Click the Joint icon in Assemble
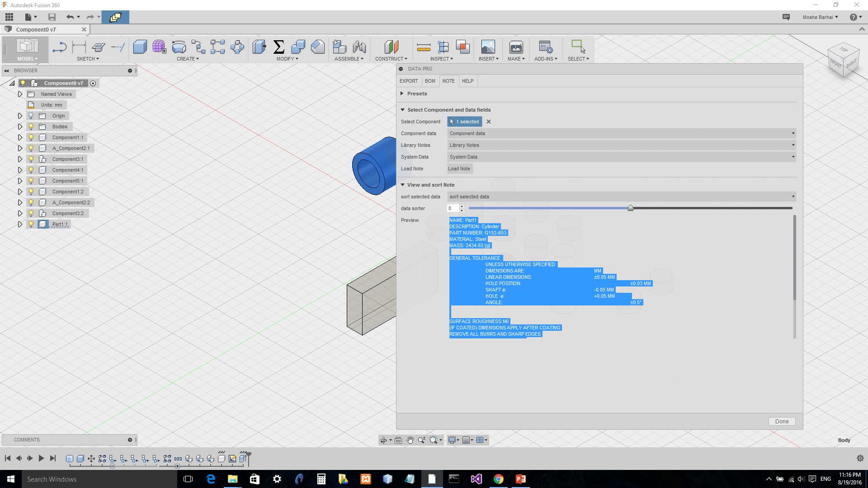The width and height of the screenshot is (868, 488). tap(359, 47)
